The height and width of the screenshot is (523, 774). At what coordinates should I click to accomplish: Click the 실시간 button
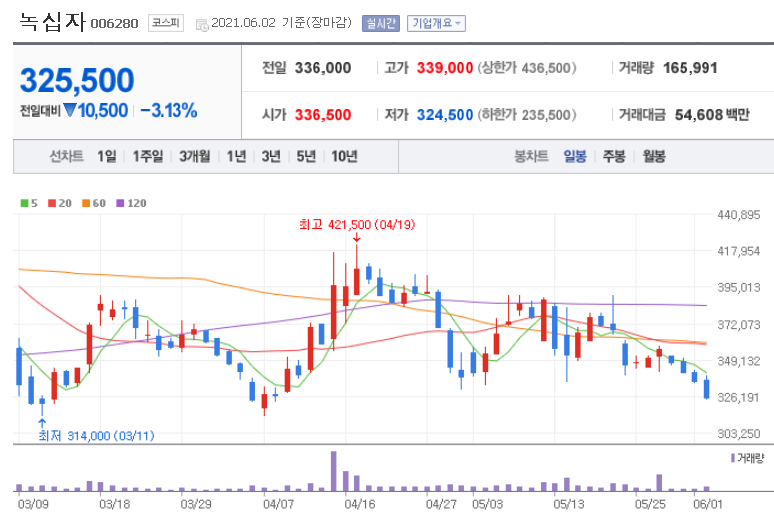381,23
